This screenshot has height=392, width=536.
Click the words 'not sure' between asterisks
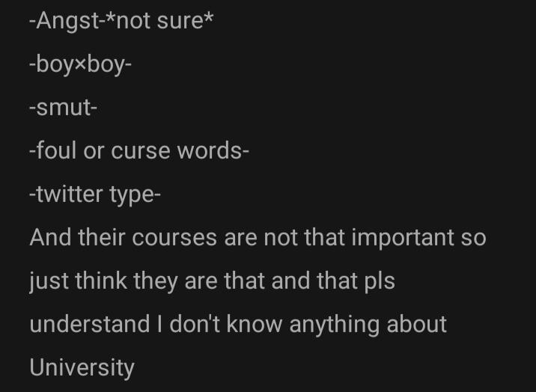pyautogui.click(x=160, y=21)
